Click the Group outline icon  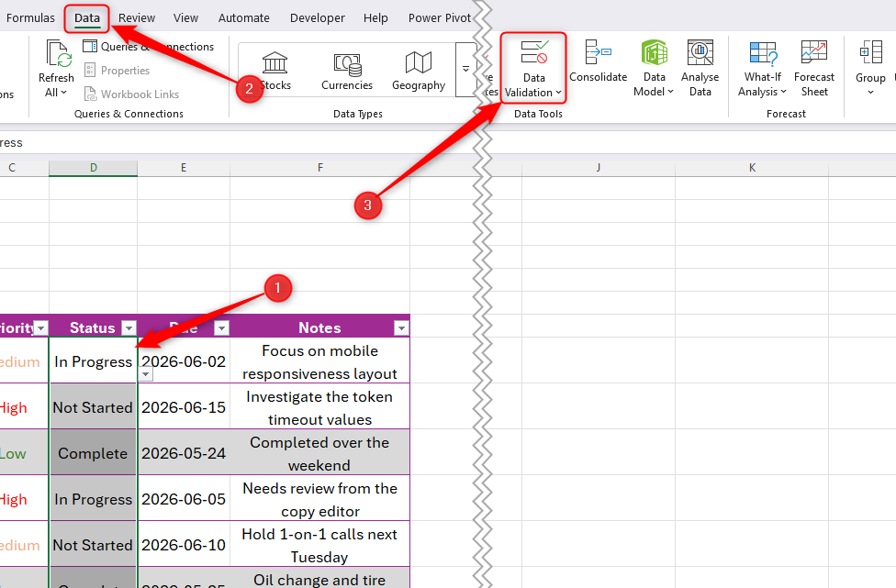(871, 52)
